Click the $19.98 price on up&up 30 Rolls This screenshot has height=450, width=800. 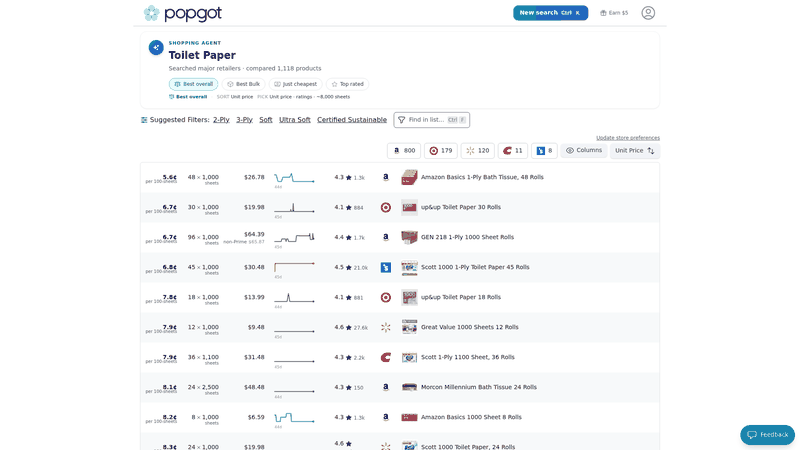[254, 207]
